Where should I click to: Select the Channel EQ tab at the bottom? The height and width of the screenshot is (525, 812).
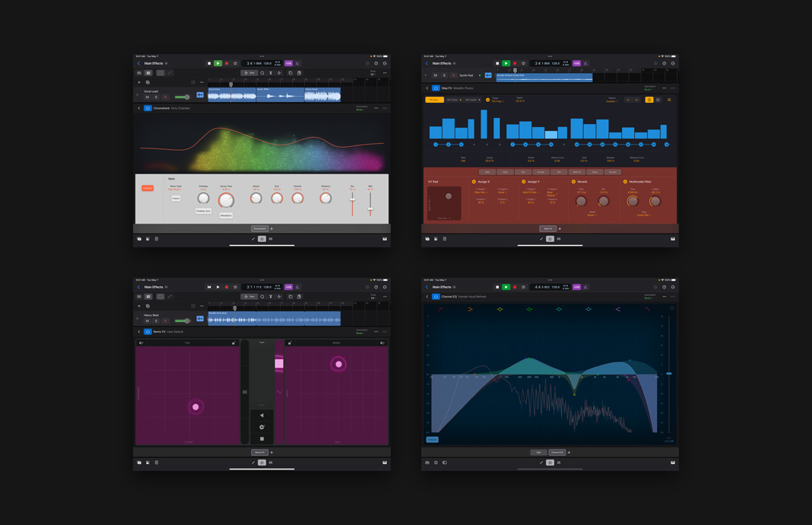(x=557, y=452)
